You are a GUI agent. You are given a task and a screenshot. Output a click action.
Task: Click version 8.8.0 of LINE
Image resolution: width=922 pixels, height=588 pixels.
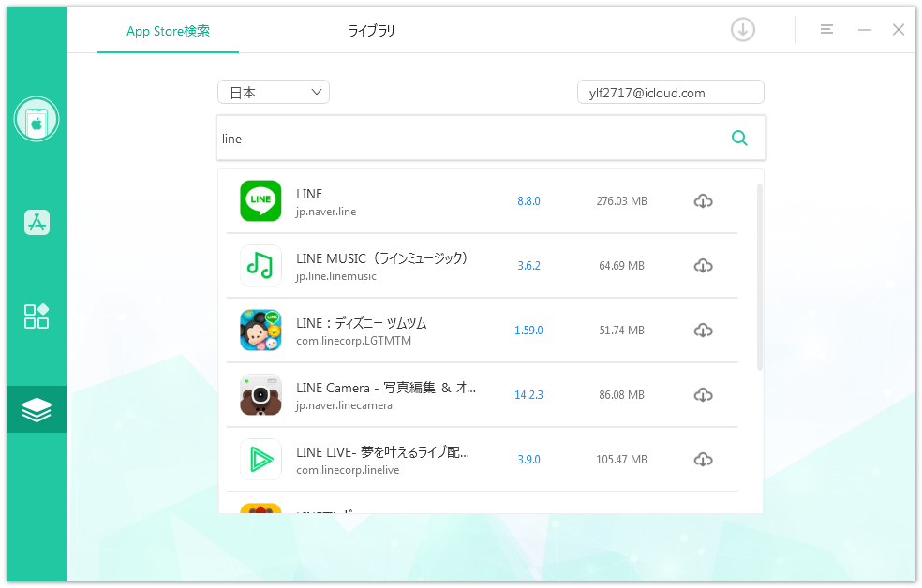[x=528, y=201]
